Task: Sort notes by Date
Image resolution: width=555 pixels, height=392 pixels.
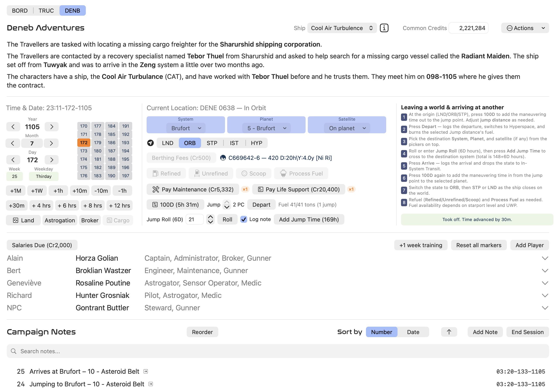Action: (x=413, y=332)
